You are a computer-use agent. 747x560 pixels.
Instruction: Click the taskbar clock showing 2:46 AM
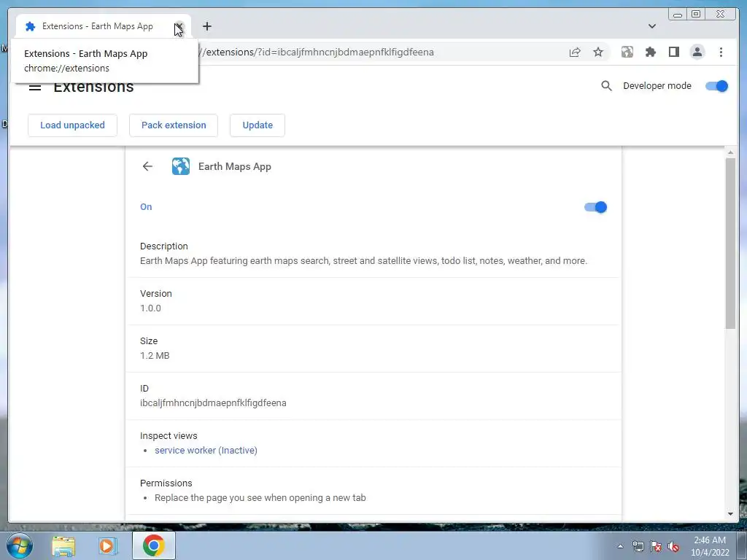pos(710,546)
